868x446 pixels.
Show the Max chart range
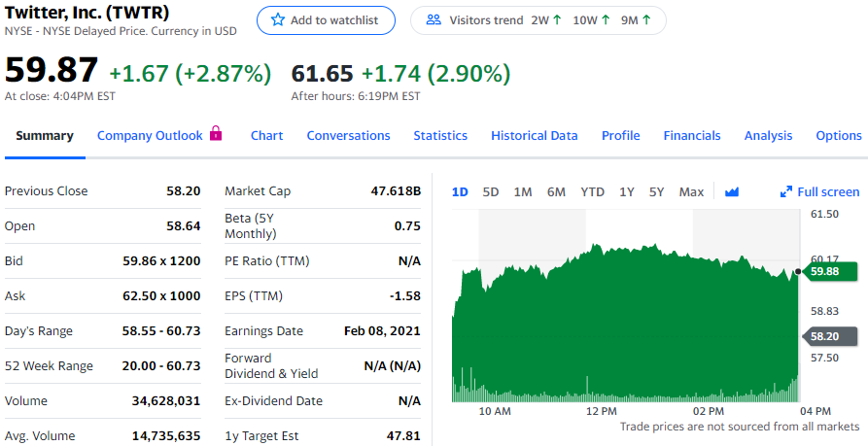point(691,192)
